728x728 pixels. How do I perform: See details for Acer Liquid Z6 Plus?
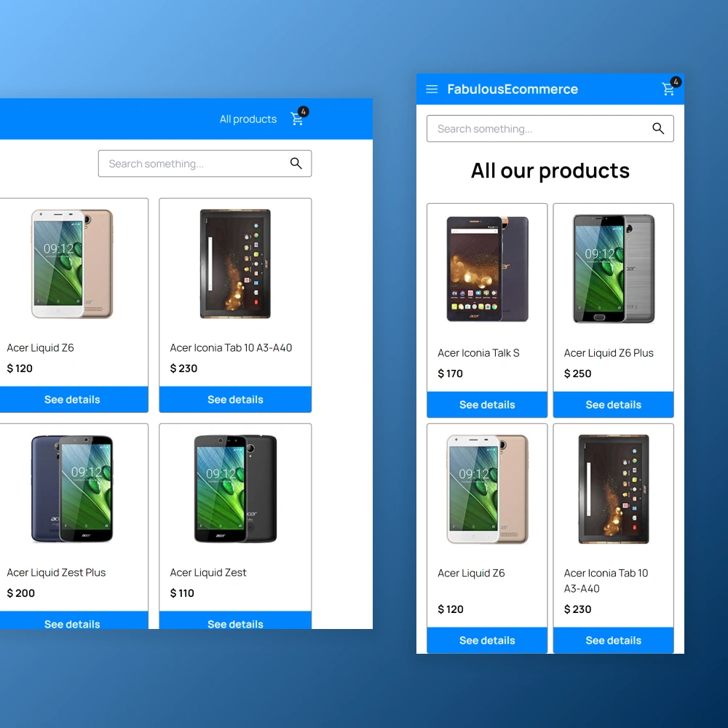(x=613, y=404)
